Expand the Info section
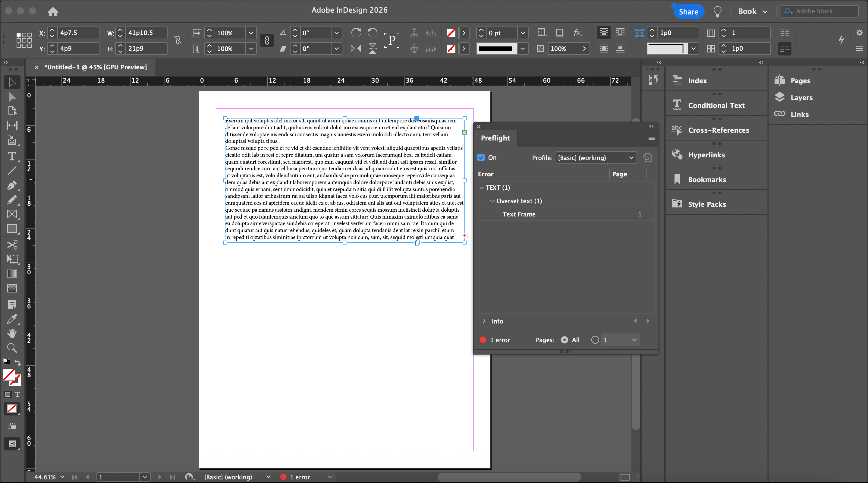The width and height of the screenshot is (868, 483). coord(484,321)
